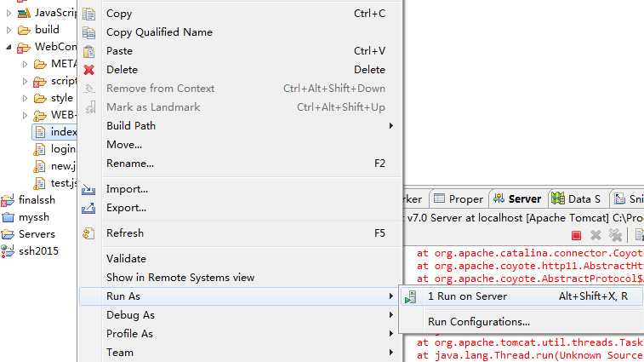The width and height of the screenshot is (644, 362).
Task: Click the grey double-X icon in Servers toolbar
Action: click(x=615, y=235)
